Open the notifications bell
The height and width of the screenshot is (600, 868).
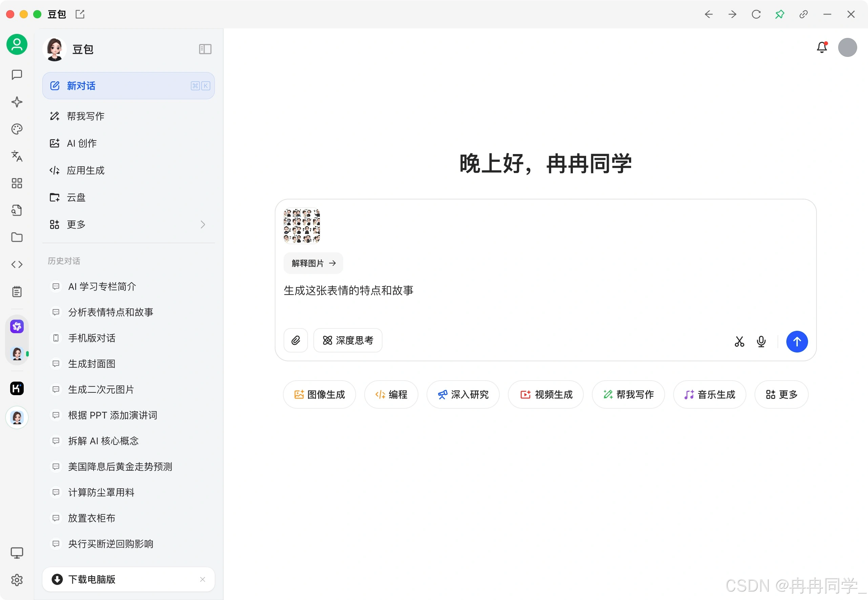point(822,47)
